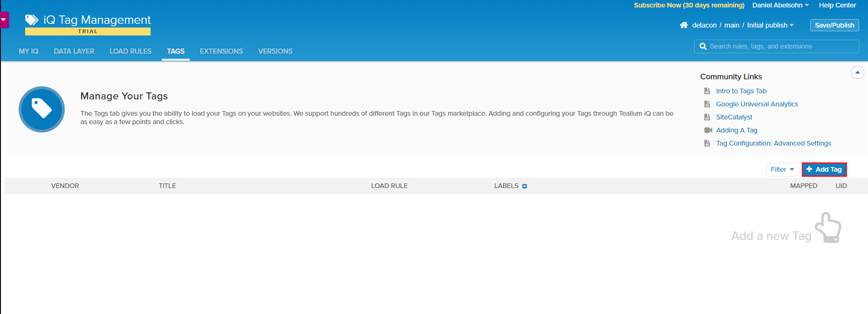The image size is (868, 314).
Task: Click the home icon beside delacon
Action: (684, 25)
